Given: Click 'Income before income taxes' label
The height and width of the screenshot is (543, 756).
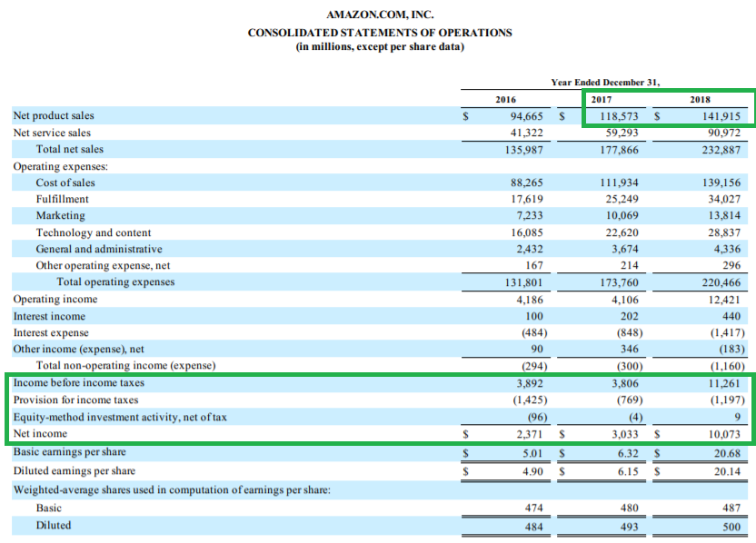Looking at the screenshot, I should pos(78,382).
